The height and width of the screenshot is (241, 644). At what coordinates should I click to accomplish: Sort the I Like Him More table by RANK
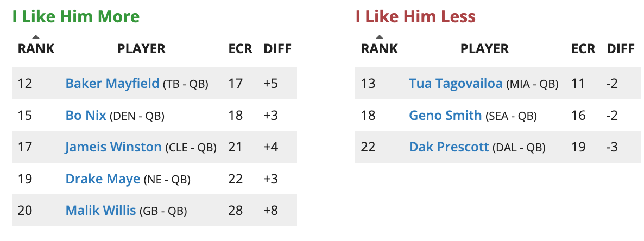36,48
